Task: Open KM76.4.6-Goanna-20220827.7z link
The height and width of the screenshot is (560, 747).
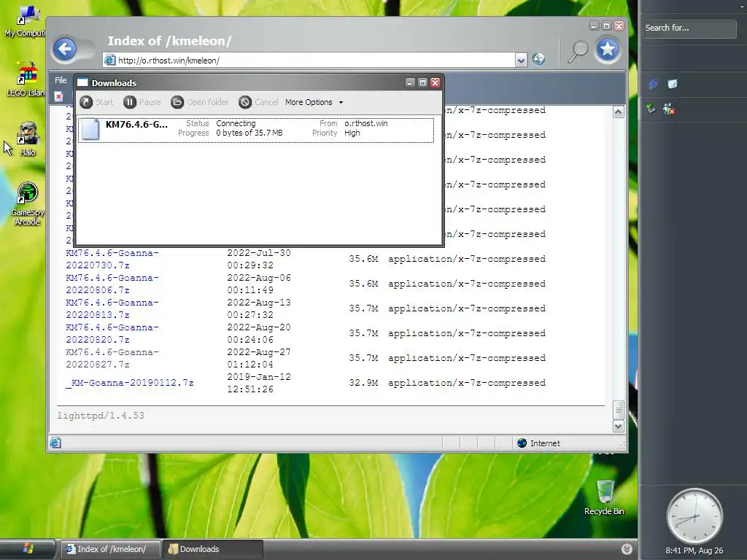Action: coord(112,358)
